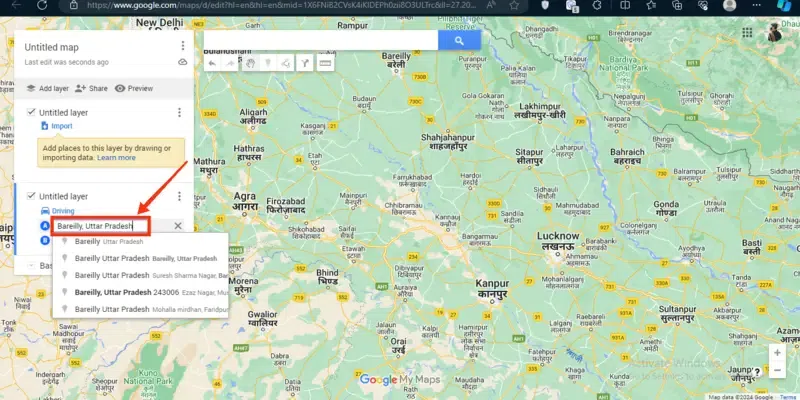Change travel mode via Driving

[63, 211]
